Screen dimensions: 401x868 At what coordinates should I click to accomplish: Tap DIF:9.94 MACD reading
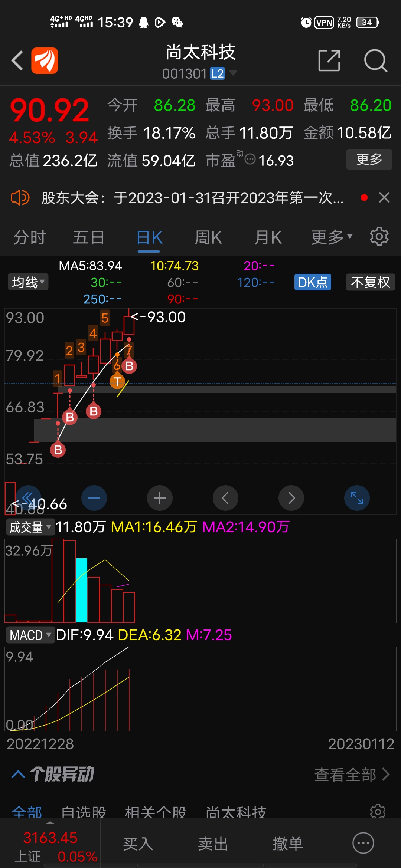click(x=85, y=635)
